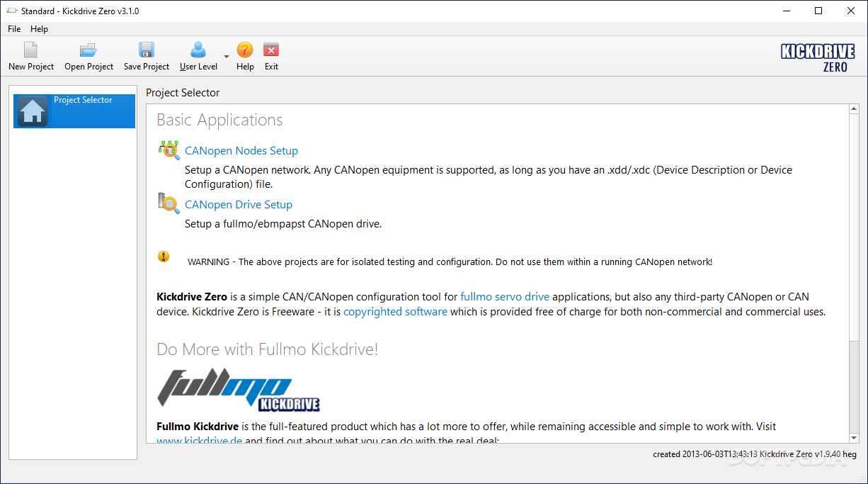The height and width of the screenshot is (484, 868).
Task: Open the CANopen Drive Setup link
Action: click(239, 204)
